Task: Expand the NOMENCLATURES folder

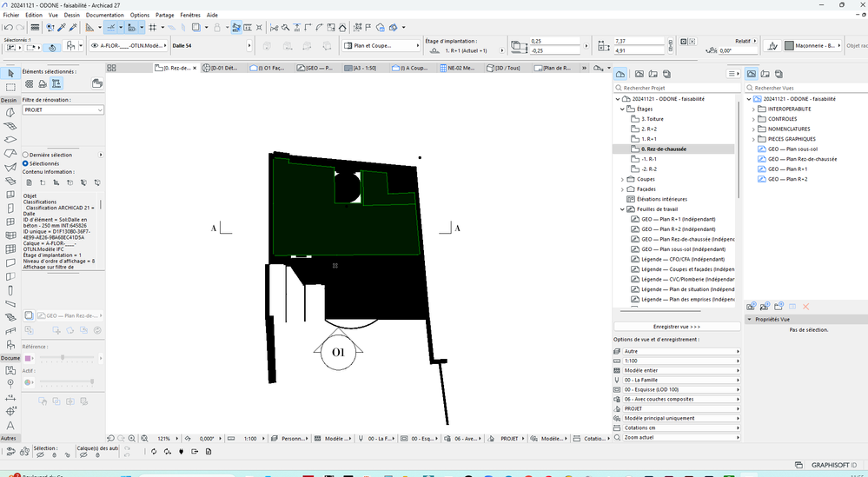Action: pyautogui.click(x=752, y=129)
